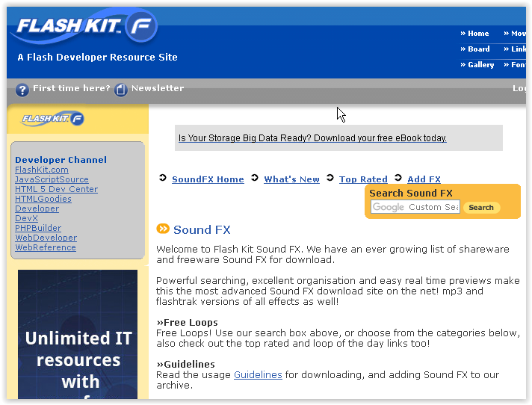The image size is (532, 405).
Task: Open the DevX link
Action: [x=26, y=218]
